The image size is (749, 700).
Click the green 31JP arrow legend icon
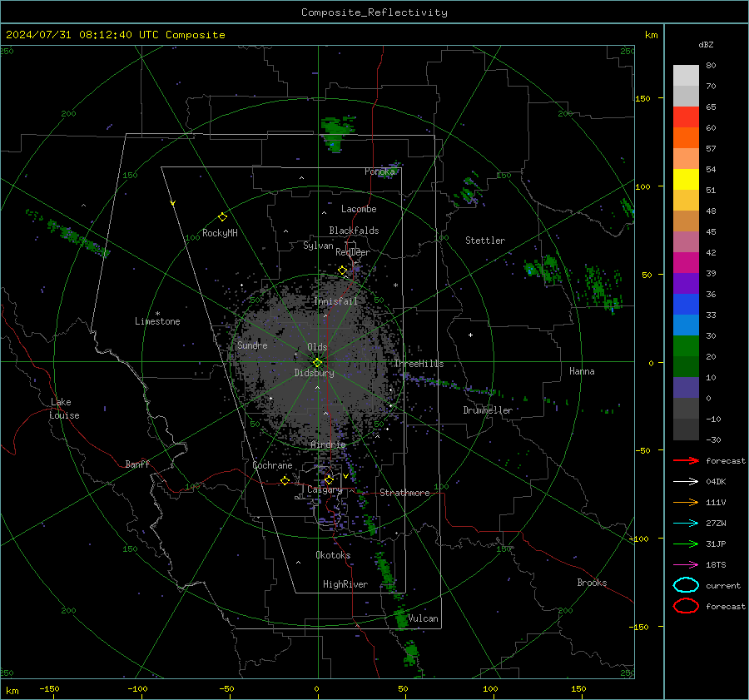tap(686, 544)
